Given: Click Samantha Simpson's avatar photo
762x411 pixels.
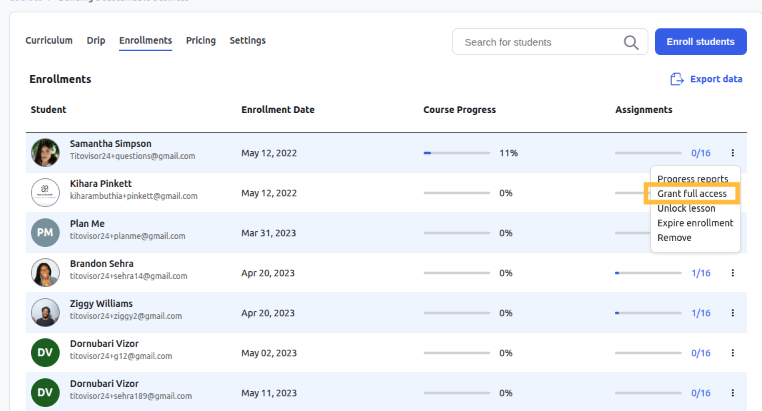Looking at the screenshot, I should 45,153.
